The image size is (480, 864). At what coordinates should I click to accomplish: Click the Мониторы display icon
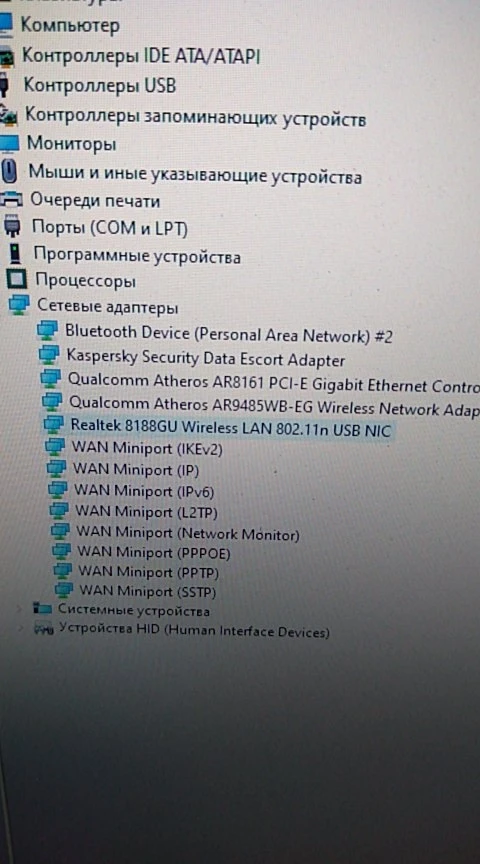9,144
